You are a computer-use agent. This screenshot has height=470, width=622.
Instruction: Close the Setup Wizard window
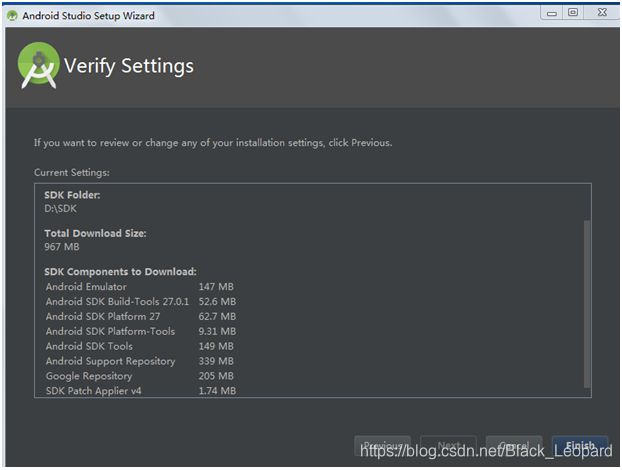(602, 12)
